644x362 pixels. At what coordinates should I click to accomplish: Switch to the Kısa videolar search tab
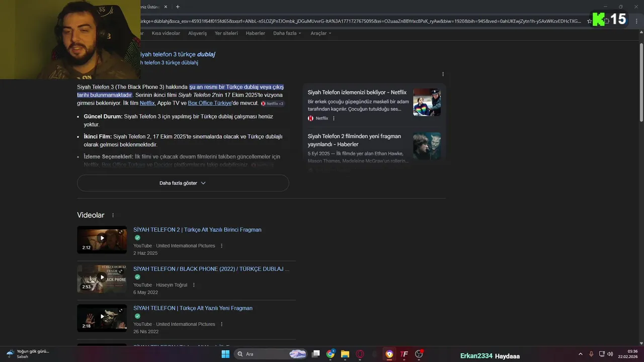pos(166,33)
